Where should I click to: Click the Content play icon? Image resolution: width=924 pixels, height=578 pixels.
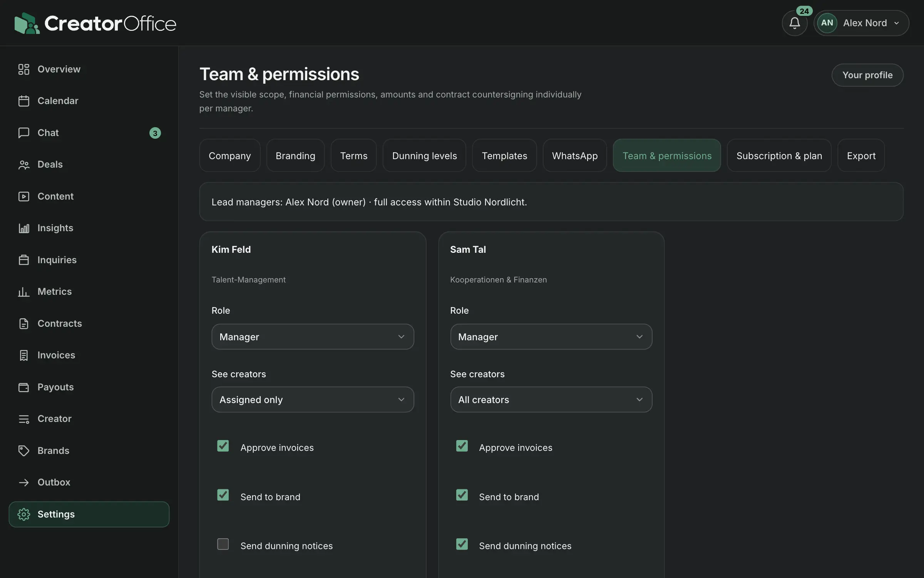tap(24, 197)
